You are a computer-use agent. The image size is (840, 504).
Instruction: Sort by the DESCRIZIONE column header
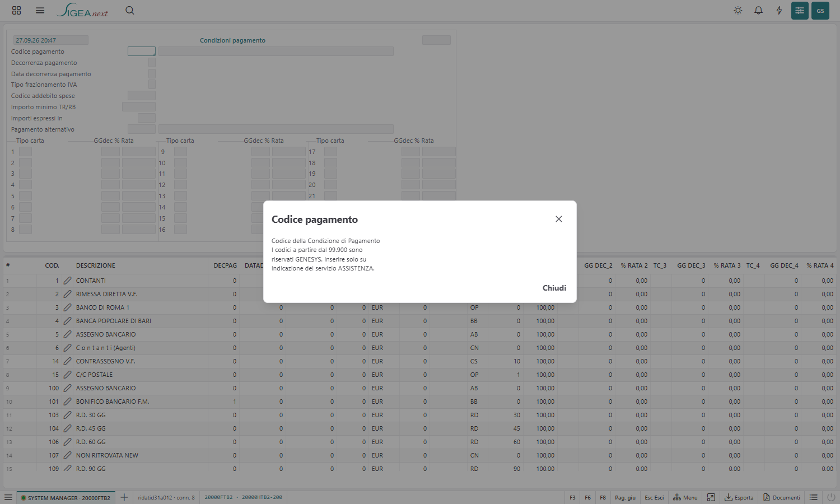click(x=96, y=265)
